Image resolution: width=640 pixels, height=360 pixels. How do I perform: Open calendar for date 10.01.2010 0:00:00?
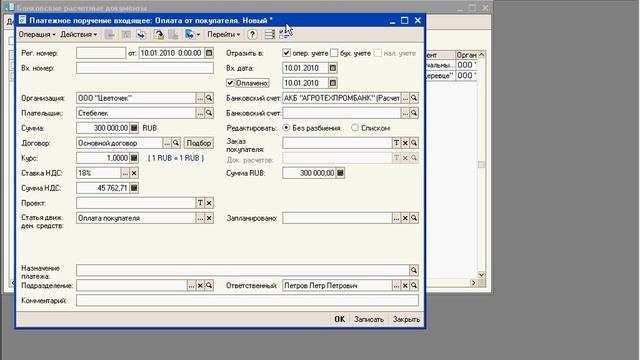coord(209,53)
